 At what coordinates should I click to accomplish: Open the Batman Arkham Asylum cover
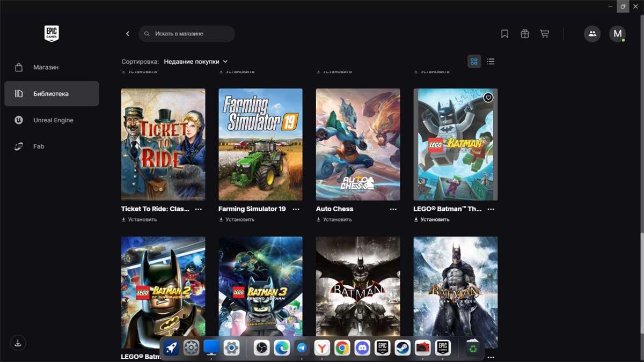(456, 292)
